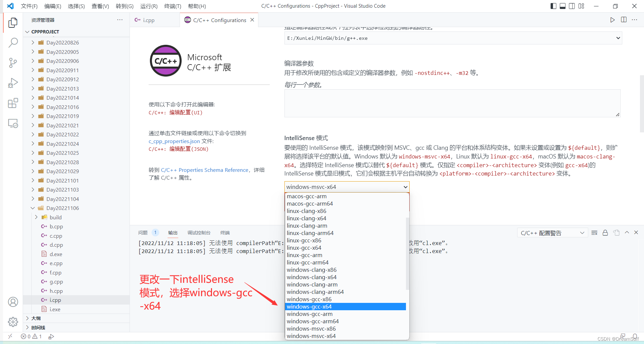Close the C/C++ Configurations tab

(252, 20)
